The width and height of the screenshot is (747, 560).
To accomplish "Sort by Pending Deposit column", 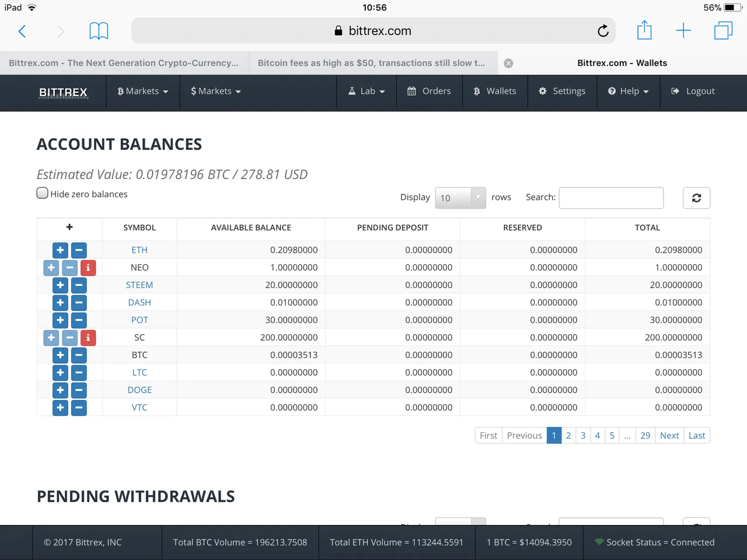I will click(393, 228).
